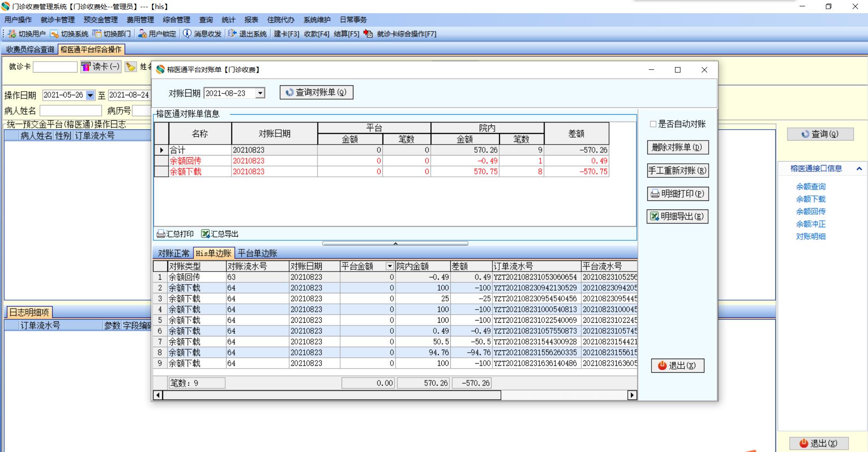Image resolution: width=868 pixels, height=452 pixels.
Task: Click the 余额冲正 link
Action: 810,224
